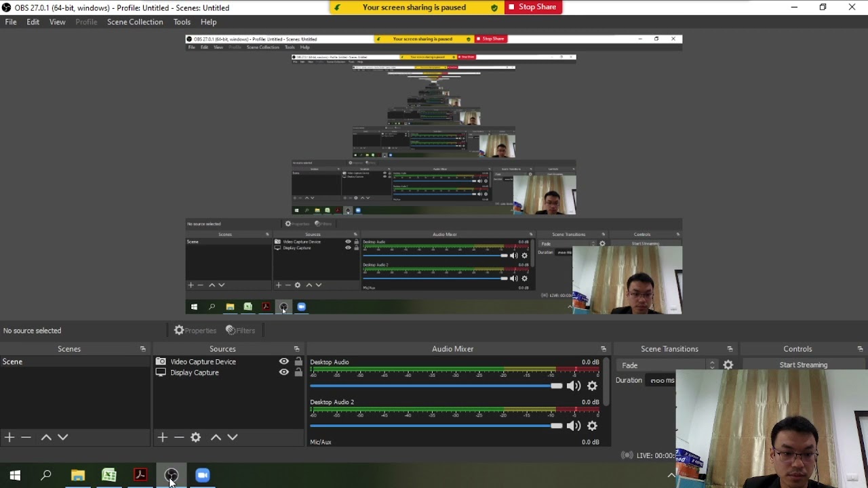Open source Filters button
The height and width of the screenshot is (488, 868).
click(241, 330)
